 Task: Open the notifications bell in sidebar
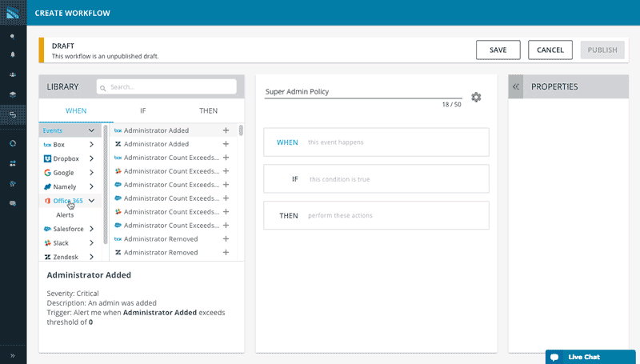13,54
